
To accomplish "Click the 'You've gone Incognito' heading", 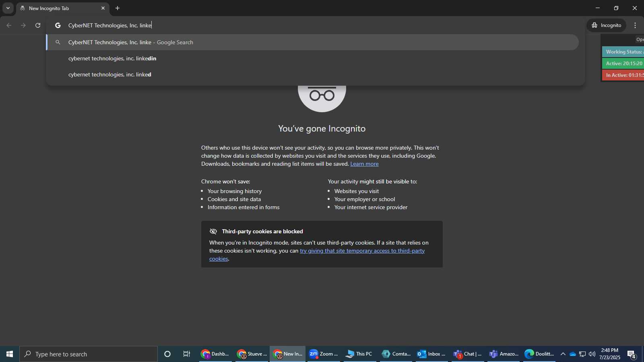I will click(x=322, y=128).
